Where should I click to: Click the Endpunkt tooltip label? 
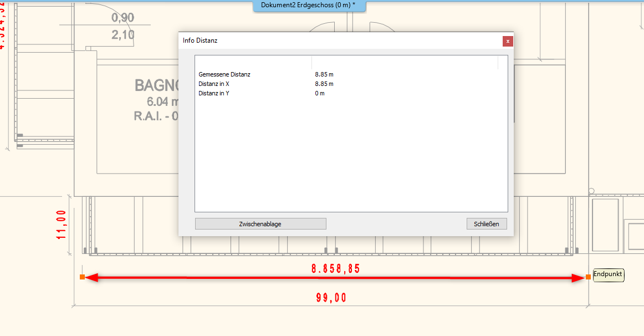(x=608, y=274)
